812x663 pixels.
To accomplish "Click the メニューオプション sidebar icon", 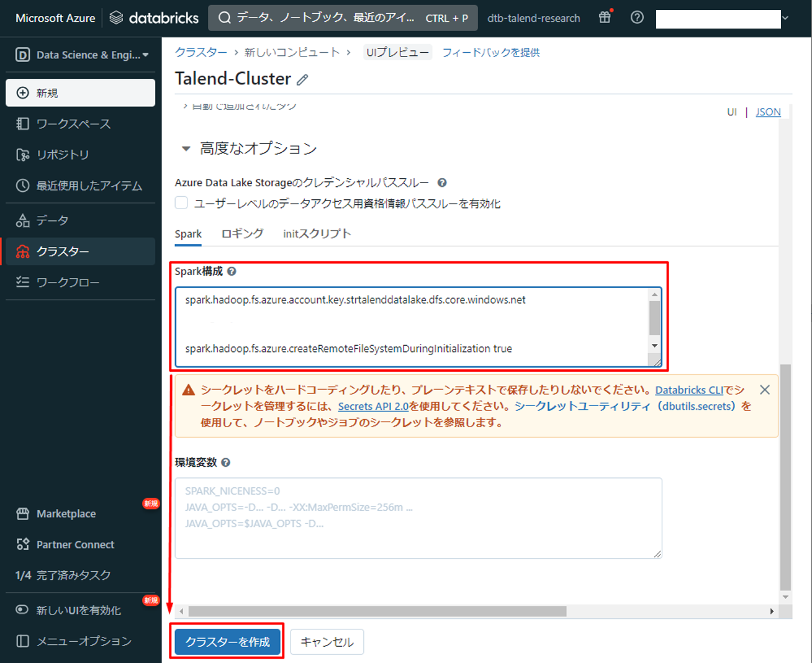I will tap(23, 641).
